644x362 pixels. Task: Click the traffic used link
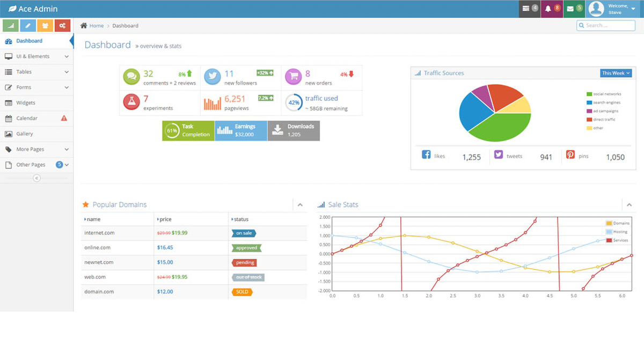321,99
